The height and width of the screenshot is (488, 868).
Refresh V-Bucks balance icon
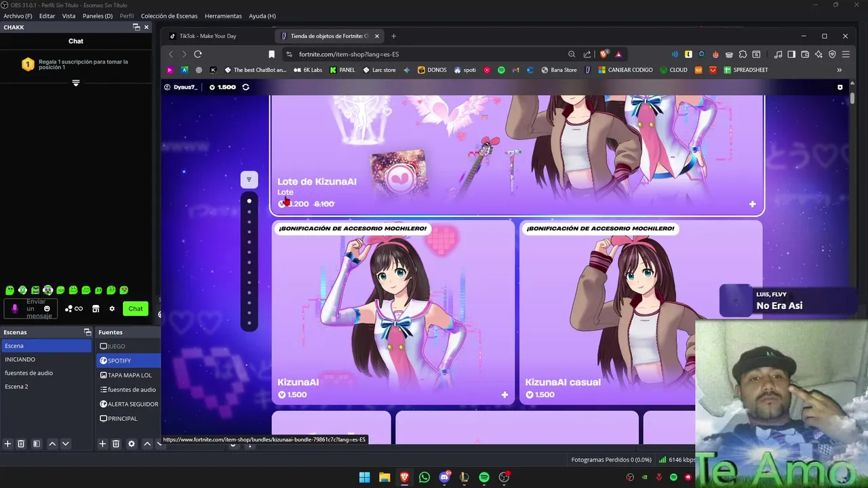(245, 87)
